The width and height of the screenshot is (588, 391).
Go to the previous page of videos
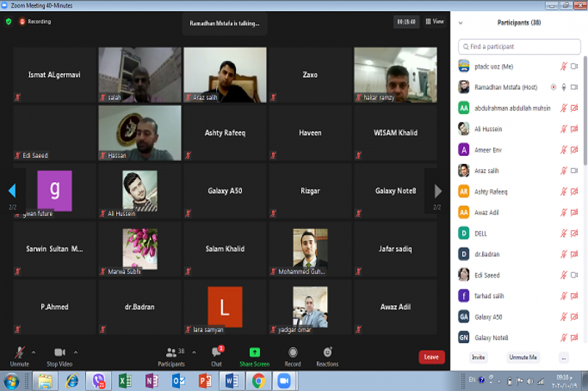[x=12, y=191]
